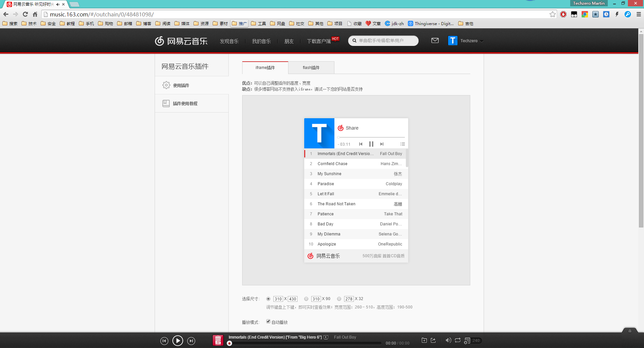Click the volume speaker icon
644x348 pixels.
click(x=448, y=340)
